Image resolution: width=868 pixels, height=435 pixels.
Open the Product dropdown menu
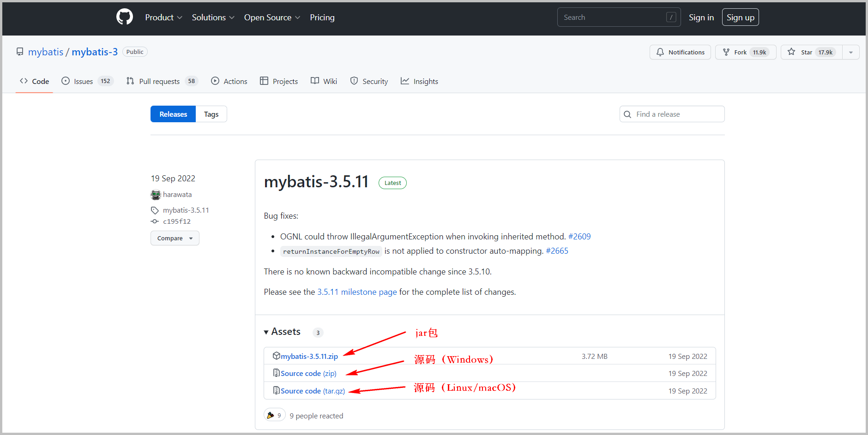click(163, 17)
